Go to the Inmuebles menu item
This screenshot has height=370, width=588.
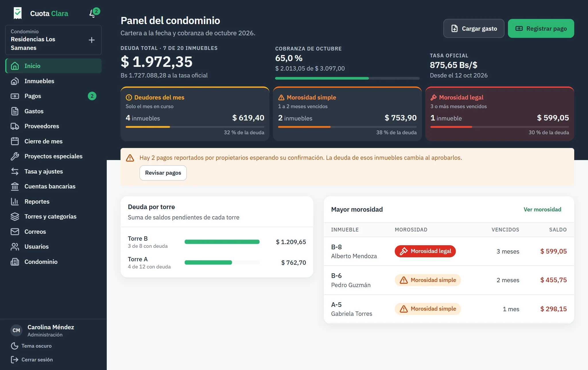pos(53,81)
